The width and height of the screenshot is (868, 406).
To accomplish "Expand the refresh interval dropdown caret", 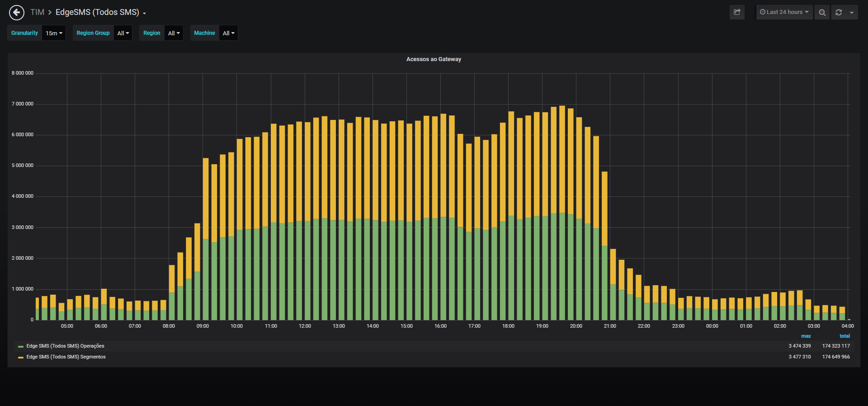I will [x=852, y=12].
